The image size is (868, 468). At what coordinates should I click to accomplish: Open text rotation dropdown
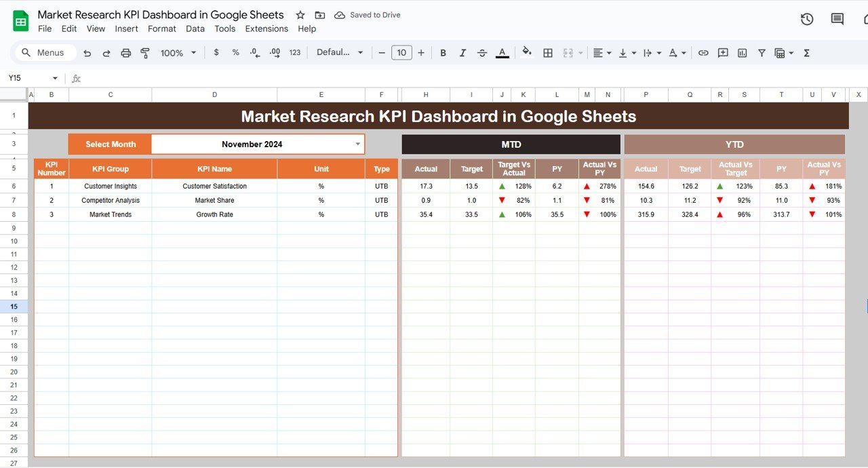(677, 53)
